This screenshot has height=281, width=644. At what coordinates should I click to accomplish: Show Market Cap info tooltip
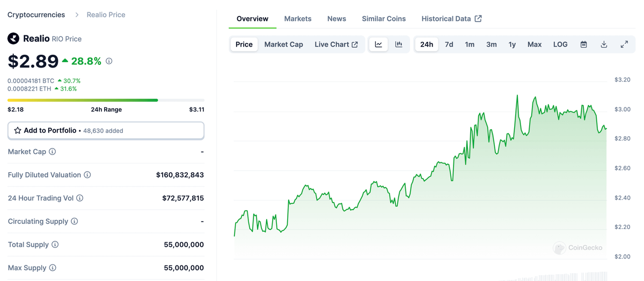coord(52,152)
